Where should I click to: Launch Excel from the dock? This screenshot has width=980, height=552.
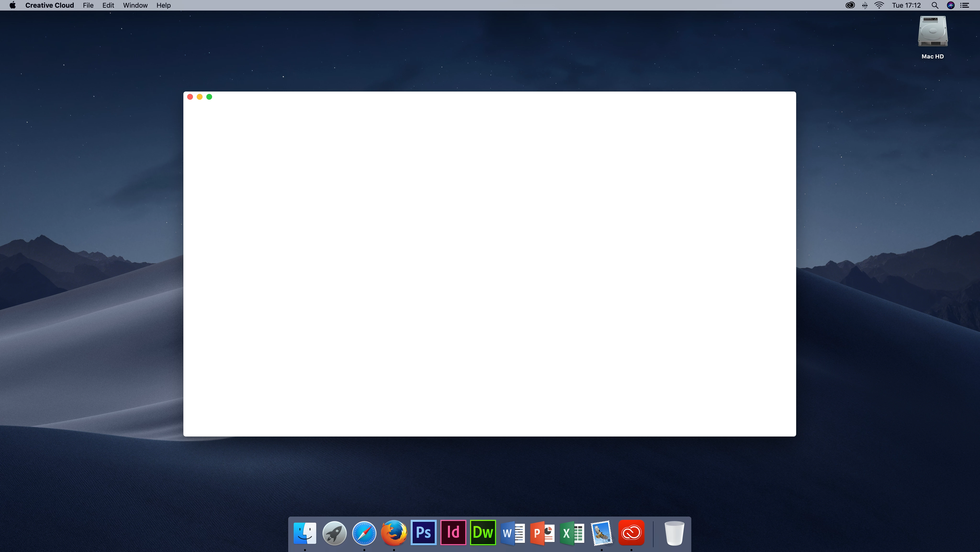pyautogui.click(x=572, y=533)
